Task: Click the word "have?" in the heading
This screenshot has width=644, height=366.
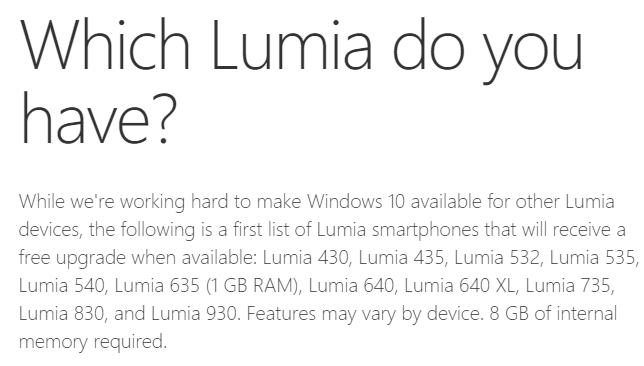Action: click(98, 118)
